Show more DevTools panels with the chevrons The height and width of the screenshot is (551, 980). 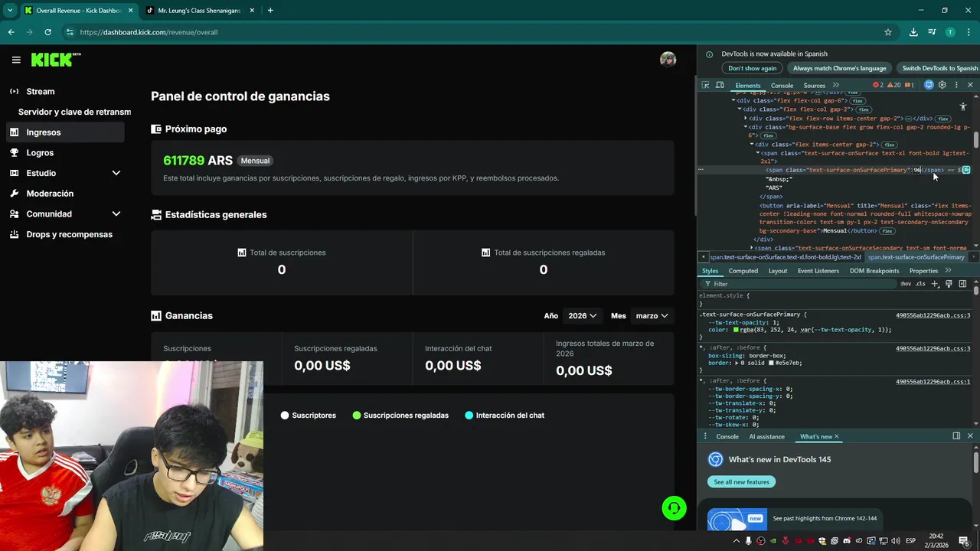tap(836, 85)
